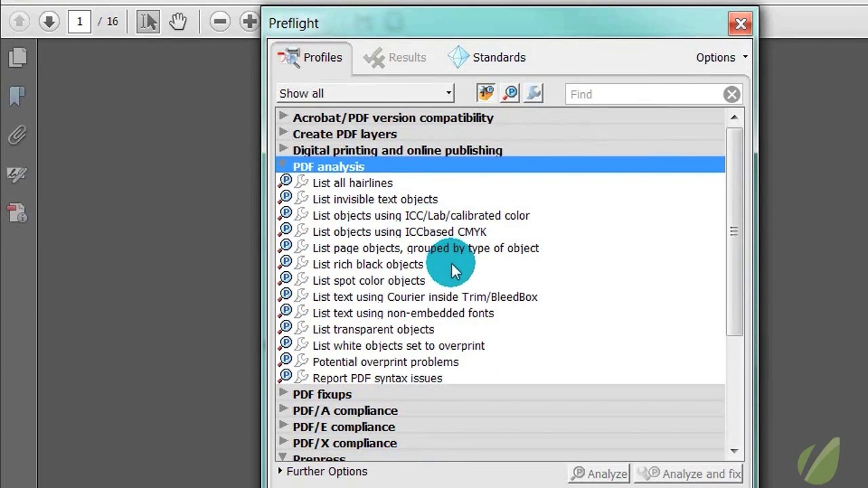Viewport: 868px width, 488px height.
Task: Zoom in with the plus button
Action: [250, 22]
